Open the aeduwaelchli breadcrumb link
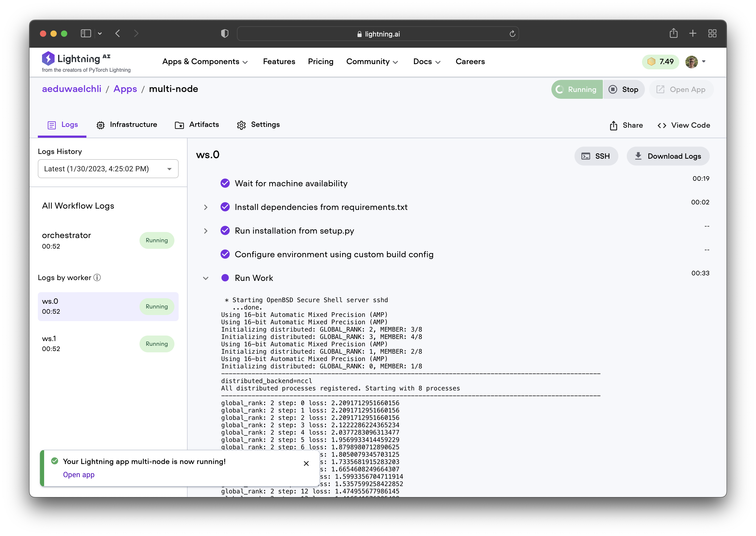This screenshot has height=536, width=756. pyautogui.click(x=72, y=89)
